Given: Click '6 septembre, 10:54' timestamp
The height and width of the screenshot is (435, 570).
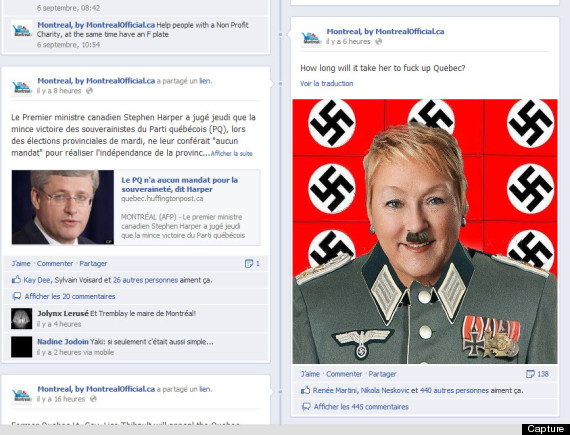Looking at the screenshot, I should (68, 45).
